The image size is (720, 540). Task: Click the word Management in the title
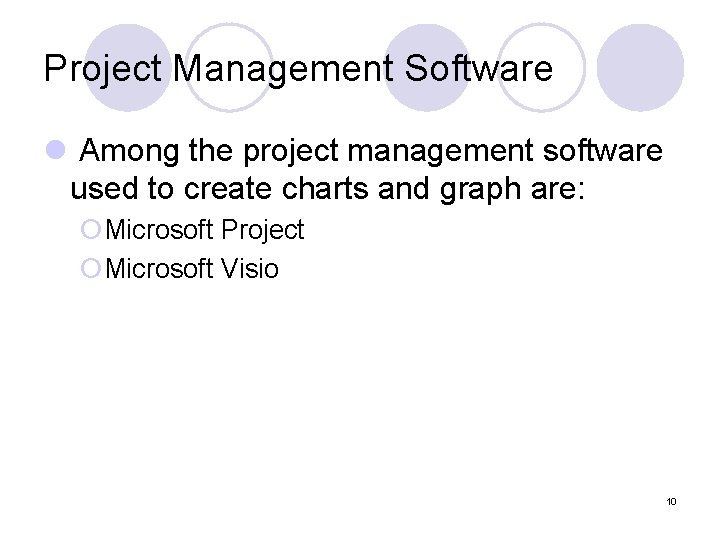pos(284,69)
